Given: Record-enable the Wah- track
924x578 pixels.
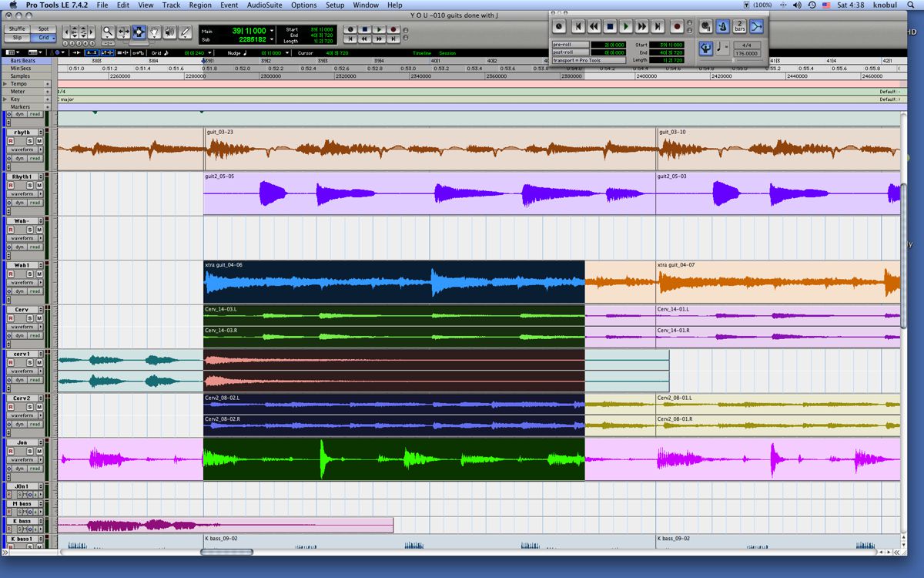Looking at the screenshot, I should 11,230.
